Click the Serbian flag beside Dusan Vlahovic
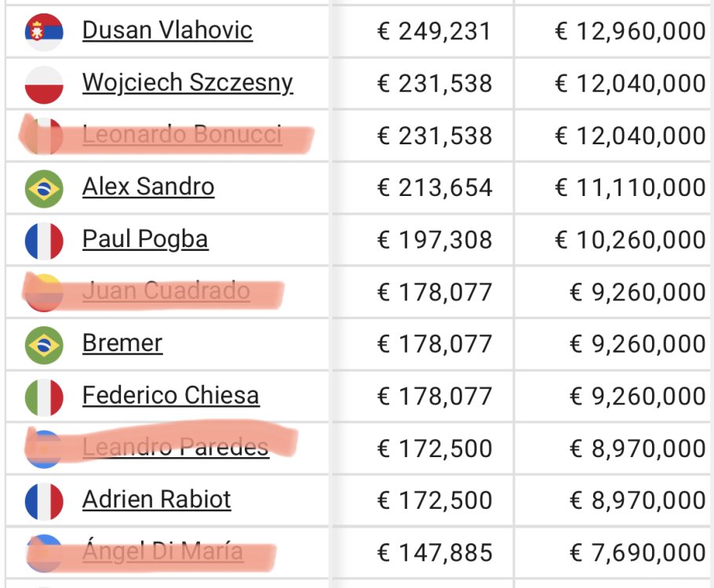The height and width of the screenshot is (588, 714). [x=44, y=31]
